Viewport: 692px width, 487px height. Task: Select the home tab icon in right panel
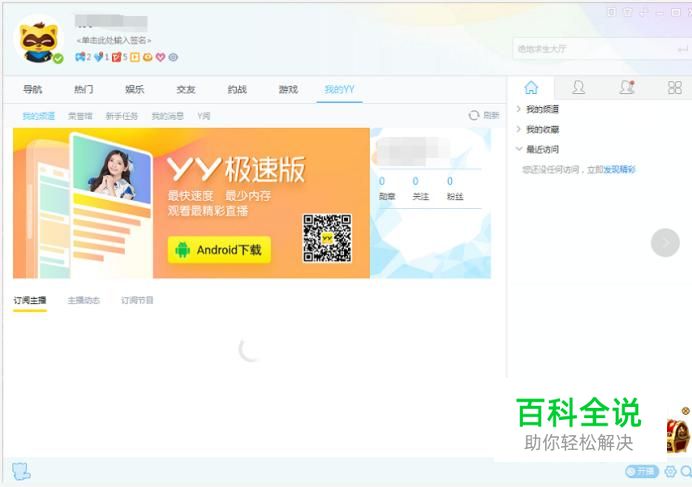(531, 87)
